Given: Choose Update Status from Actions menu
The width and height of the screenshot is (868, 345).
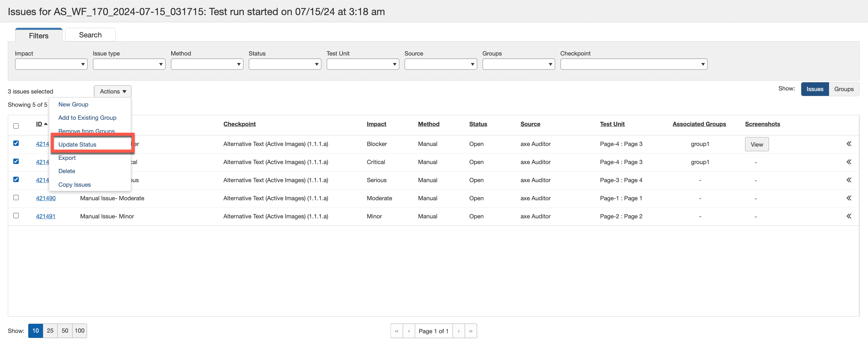Looking at the screenshot, I should [x=77, y=145].
